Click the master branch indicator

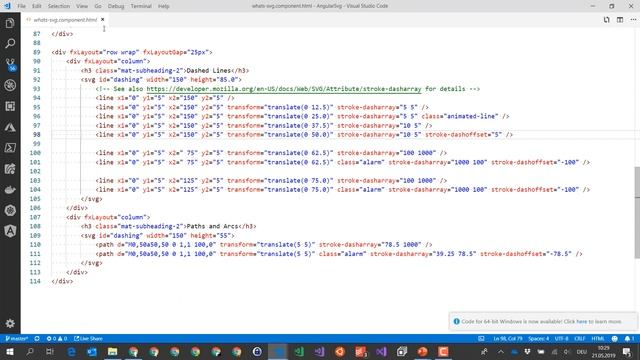click(x=16, y=339)
